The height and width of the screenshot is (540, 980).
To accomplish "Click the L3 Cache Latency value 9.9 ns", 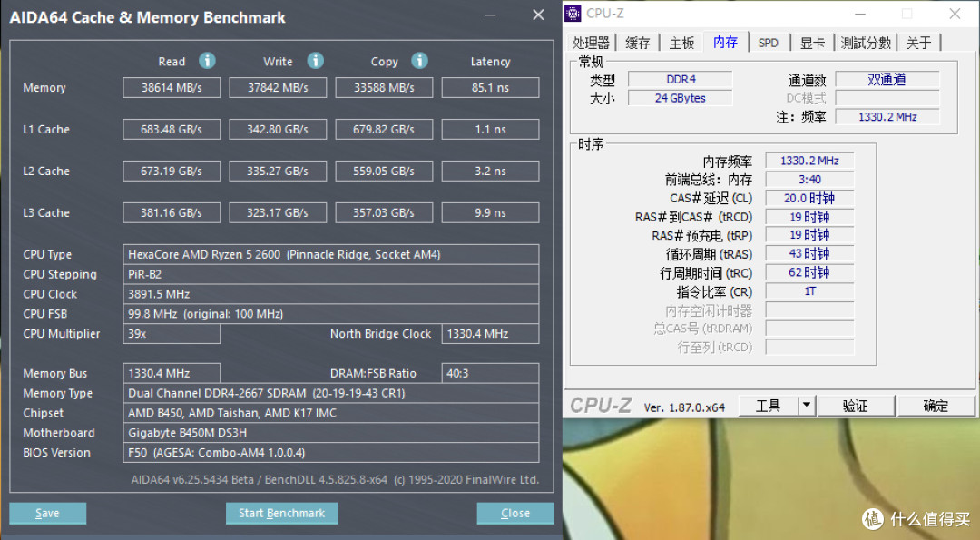I will [x=490, y=212].
